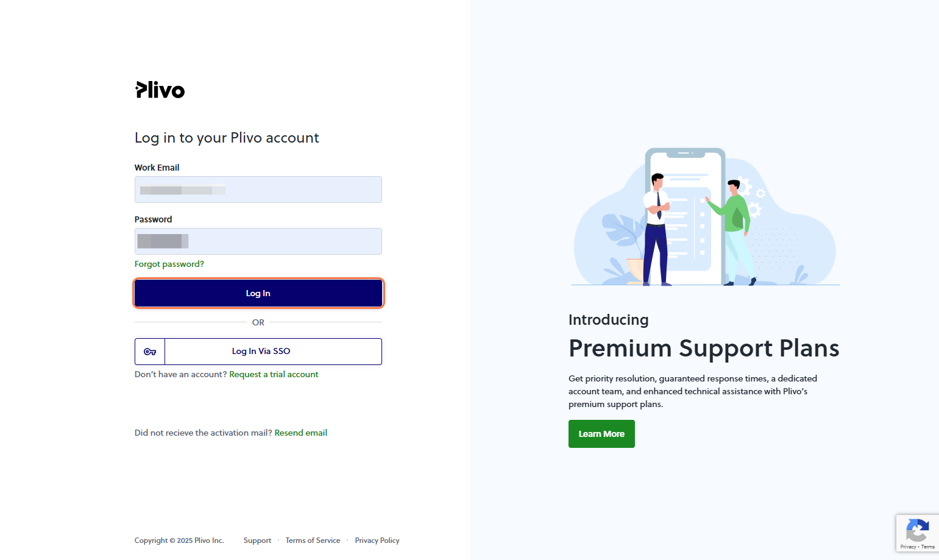Click the Log In button
This screenshot has height=560, width=939.
coord(258,293)
